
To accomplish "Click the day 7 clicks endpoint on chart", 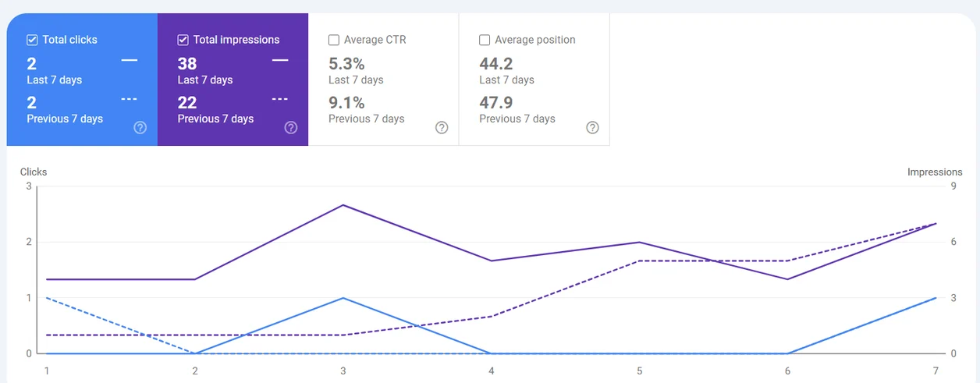I will pyautogui.click(x=936, y=298).
